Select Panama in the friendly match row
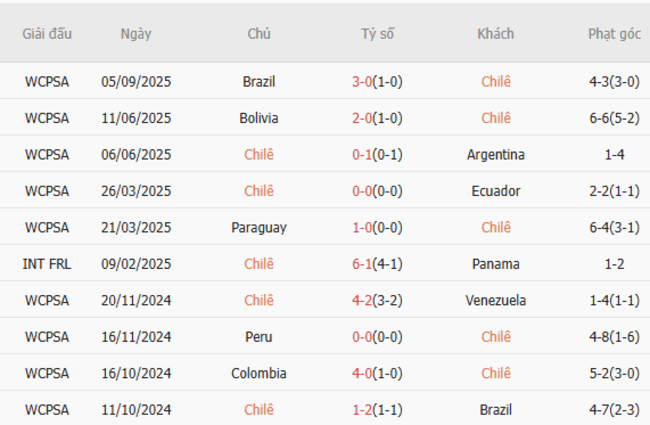Screen dimensions: 650x425 coord(495,264)
